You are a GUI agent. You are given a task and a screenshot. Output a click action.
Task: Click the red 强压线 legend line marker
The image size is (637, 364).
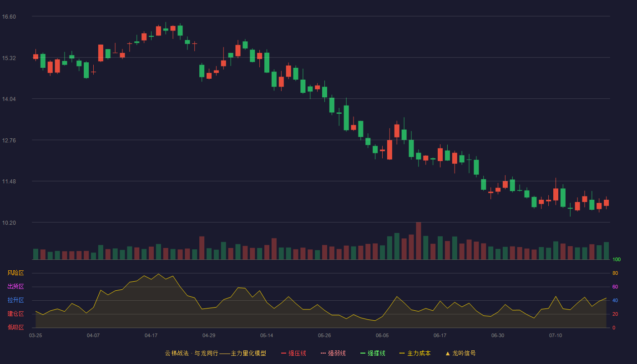point(284,353)
